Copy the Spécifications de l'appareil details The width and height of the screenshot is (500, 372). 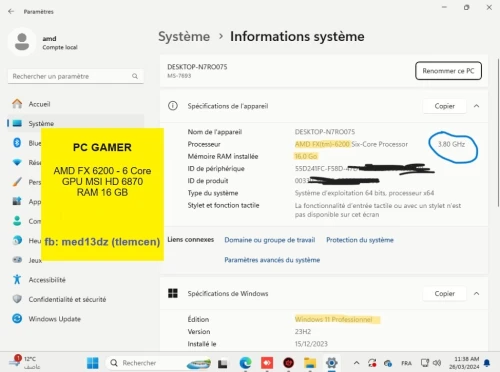[x=445, y=106]
